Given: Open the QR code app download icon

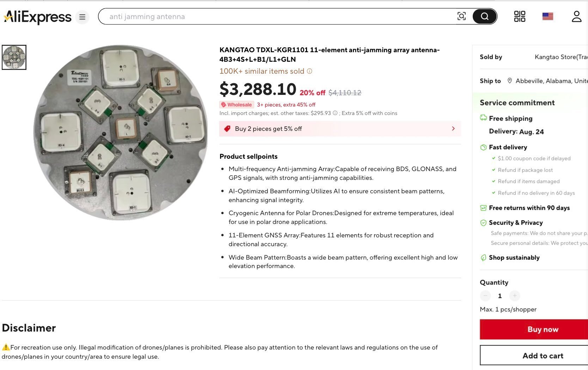Looking at the screenshot, I should 520,16.
